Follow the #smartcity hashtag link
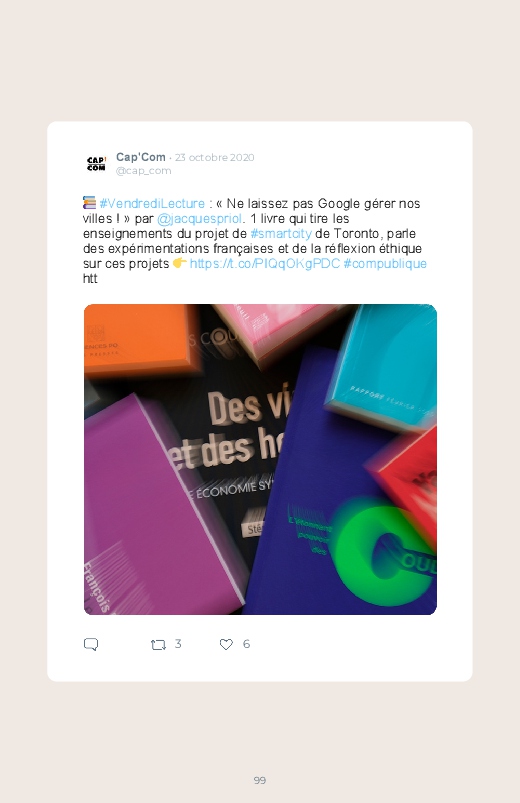 281,234
